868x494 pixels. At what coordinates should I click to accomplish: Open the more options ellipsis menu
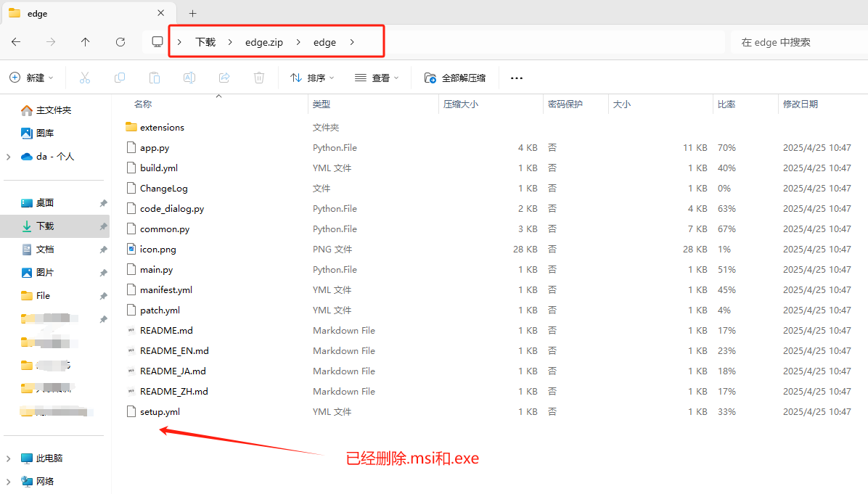(x=517, y=78)
